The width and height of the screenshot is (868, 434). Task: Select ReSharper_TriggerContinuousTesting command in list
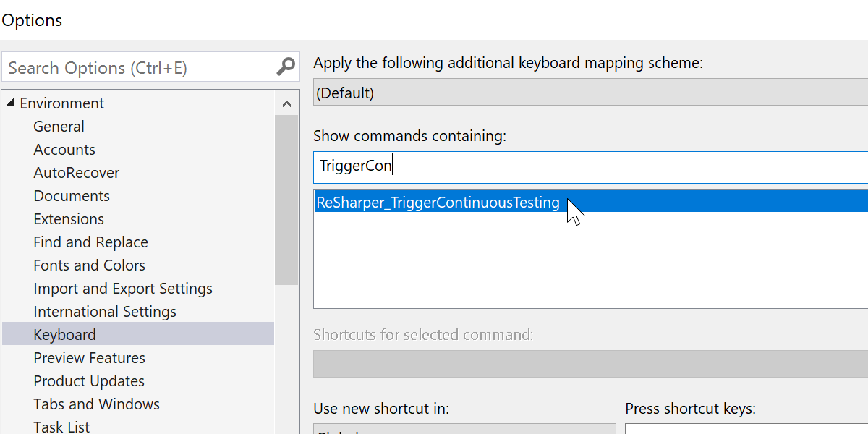coord(438,203)
